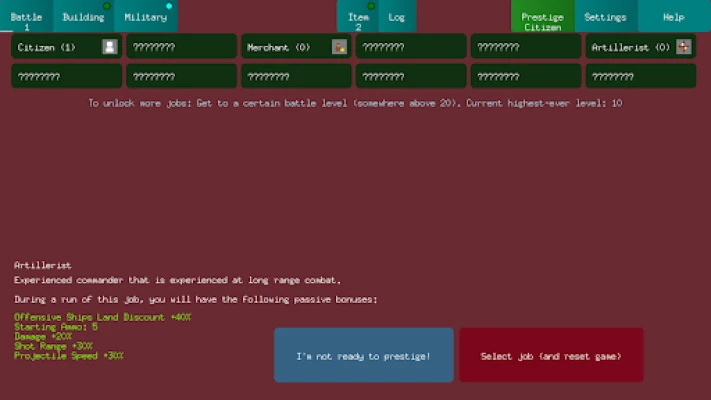Click the Merchant job icon
Viewport: 711px width, 400px height.
339,47
